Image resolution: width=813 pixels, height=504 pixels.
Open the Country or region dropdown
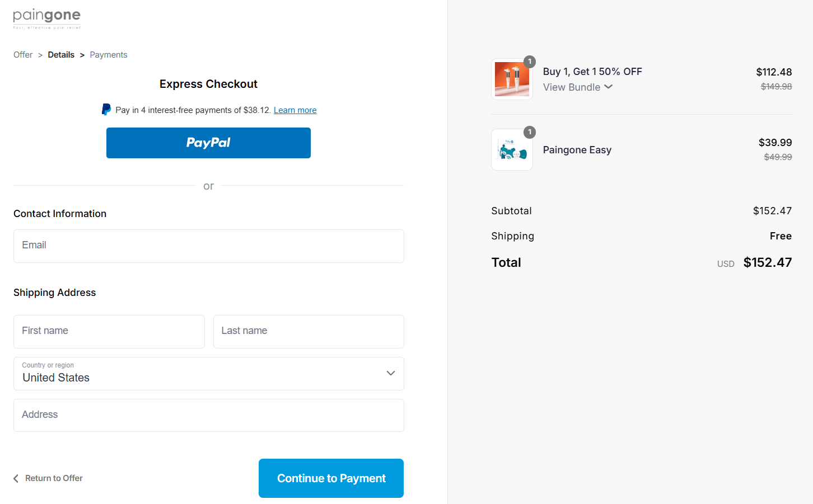pos(208,374)
